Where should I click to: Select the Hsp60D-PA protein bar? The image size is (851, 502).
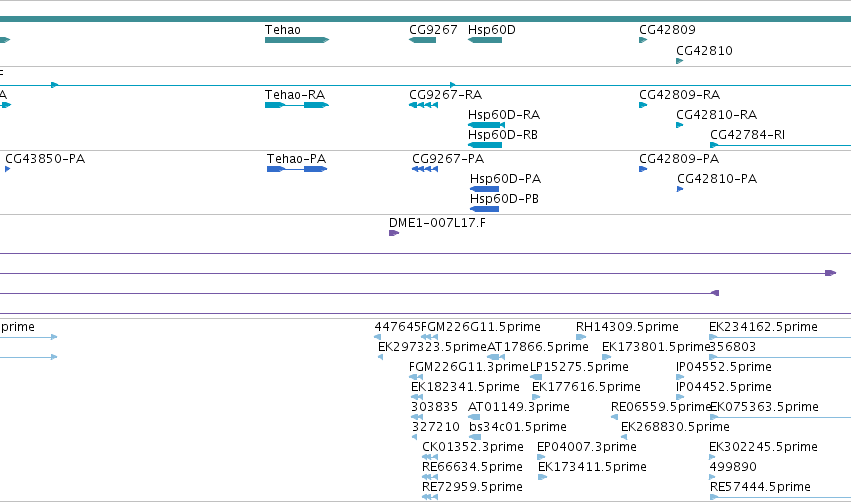click(x=484, y=189)
